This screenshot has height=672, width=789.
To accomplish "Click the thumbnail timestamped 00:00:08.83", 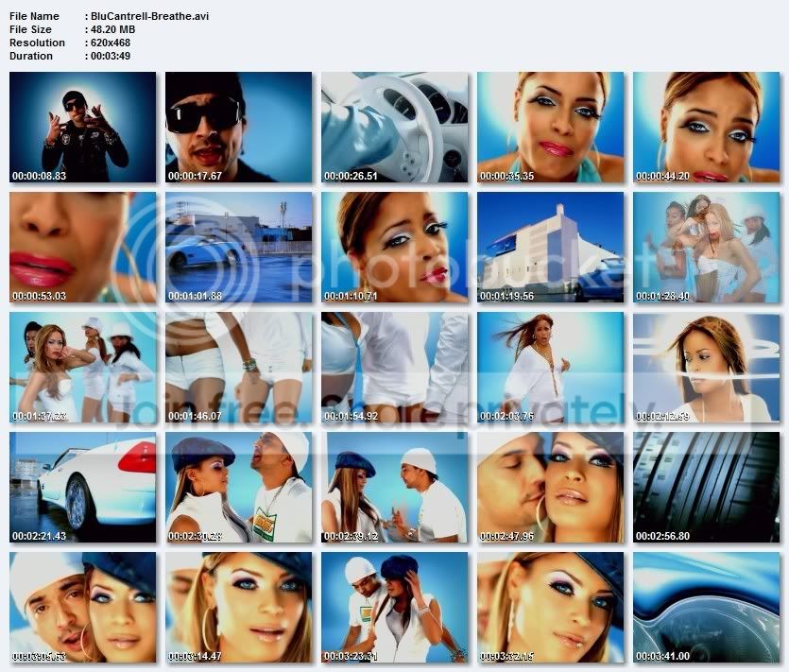I will [x=82, y=127].
